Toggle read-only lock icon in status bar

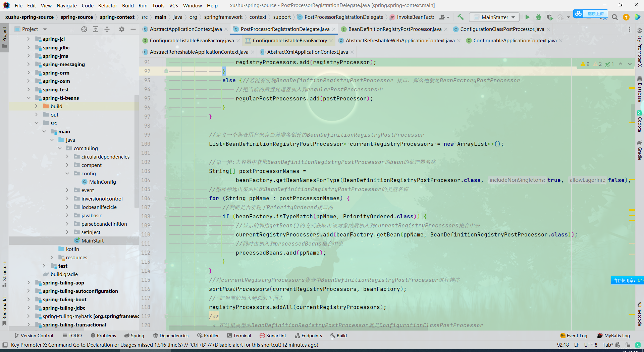(x=628, y=345)
